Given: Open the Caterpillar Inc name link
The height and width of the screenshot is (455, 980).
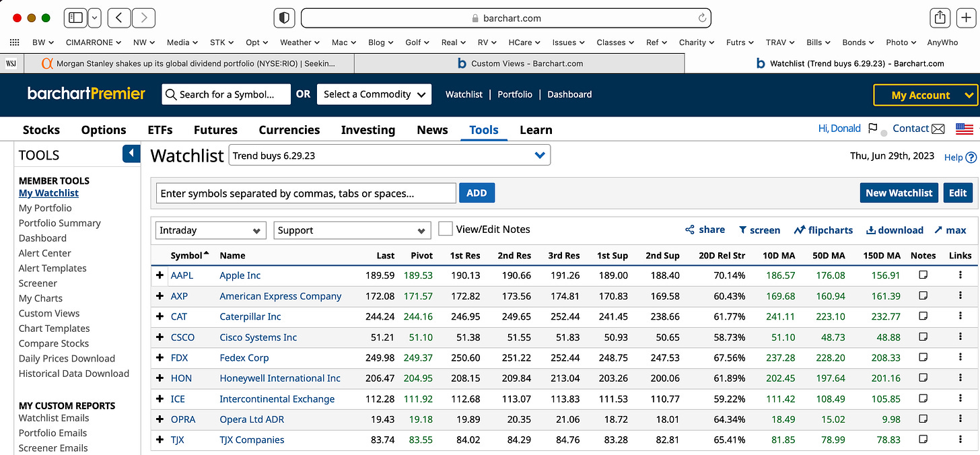Looking at the screenshot, I should (250, 316).
